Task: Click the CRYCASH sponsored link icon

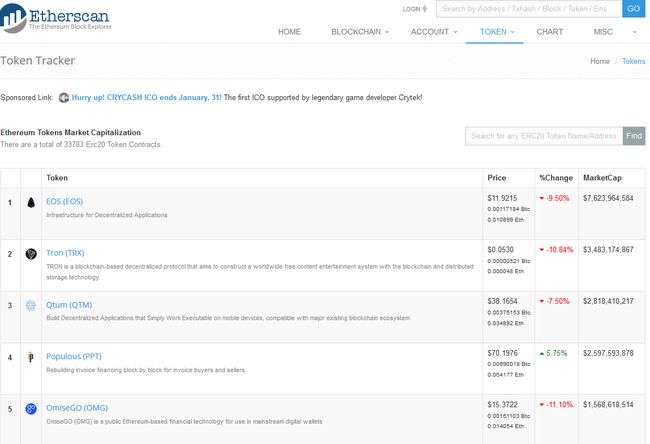Action: (x=64, y=98)
